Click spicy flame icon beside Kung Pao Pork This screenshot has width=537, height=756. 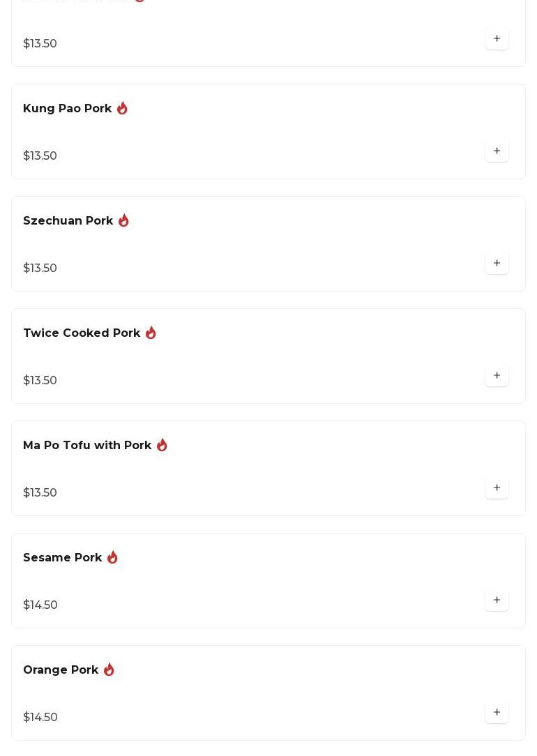(122, 108)
